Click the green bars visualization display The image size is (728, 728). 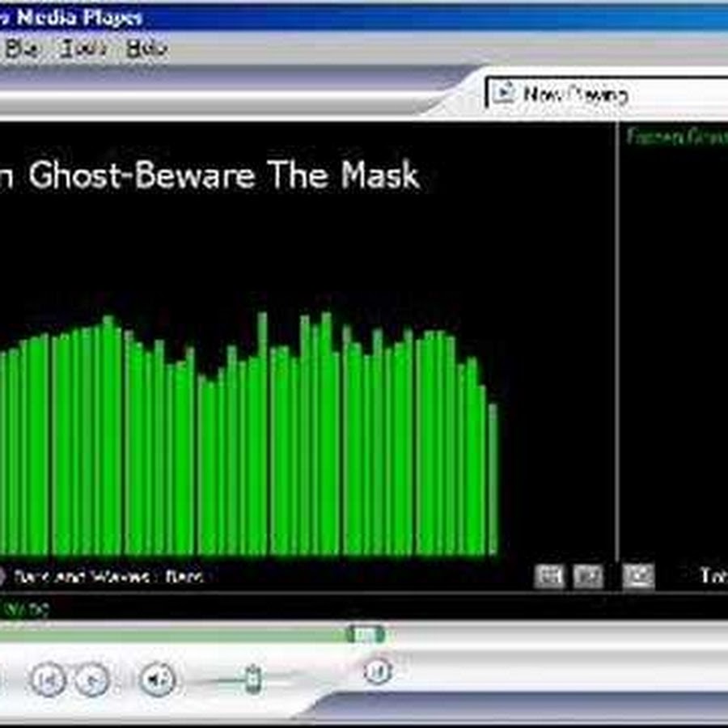(x=249, y=434)
